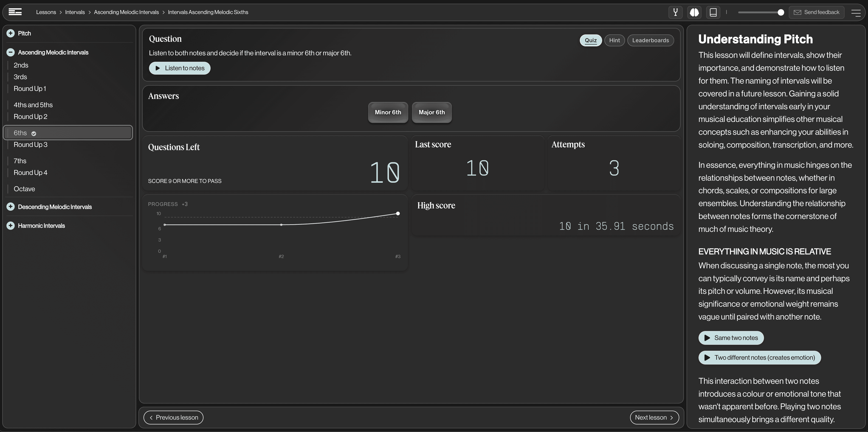868x432 pixels.
Task: Expand the Harmonic Intervals section
Action: pos(10,225)
